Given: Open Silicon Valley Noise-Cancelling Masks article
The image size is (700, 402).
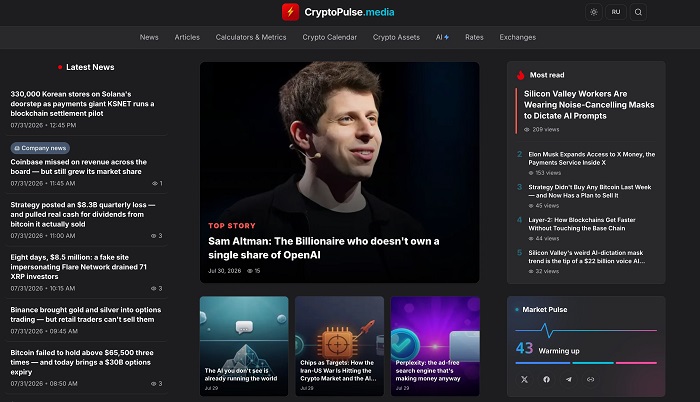Looking at the screenshot, I should [589, 105].
